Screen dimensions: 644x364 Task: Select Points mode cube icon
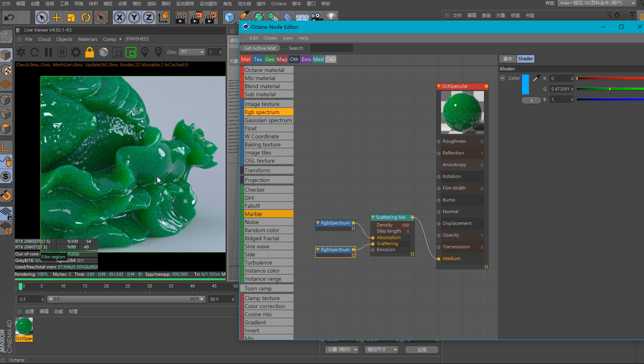tap(6, 99)
